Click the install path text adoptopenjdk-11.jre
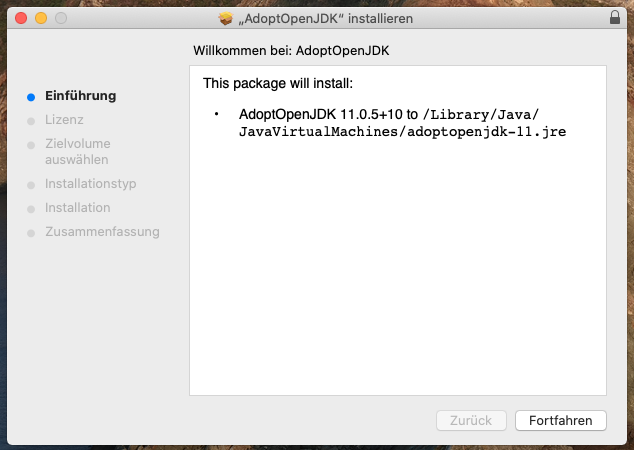The width and height of the screenshot is (634, 450). coord(487,132)
